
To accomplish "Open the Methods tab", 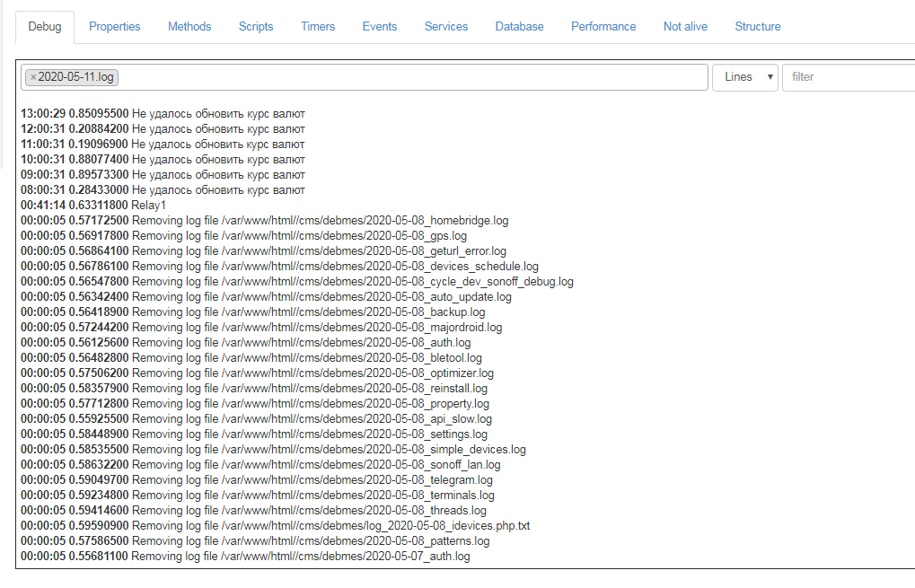I will [189, 27].
